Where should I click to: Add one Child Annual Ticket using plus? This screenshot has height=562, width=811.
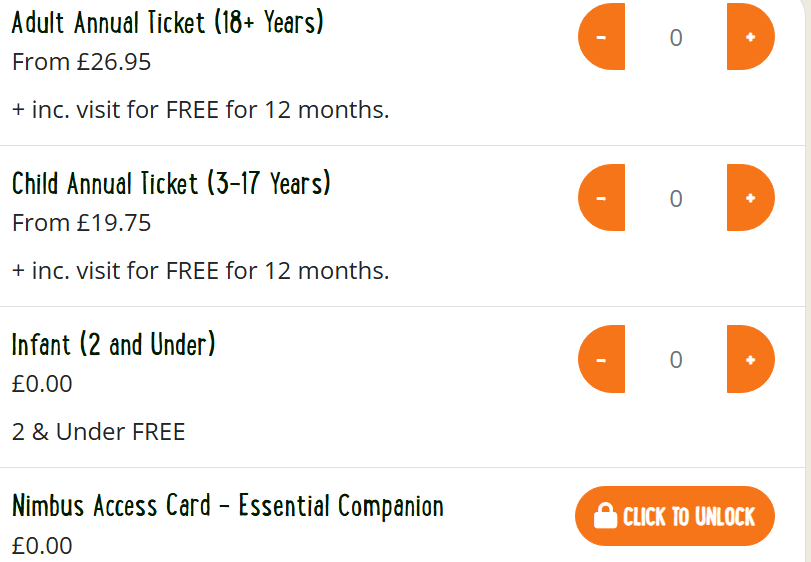(750, 198)
